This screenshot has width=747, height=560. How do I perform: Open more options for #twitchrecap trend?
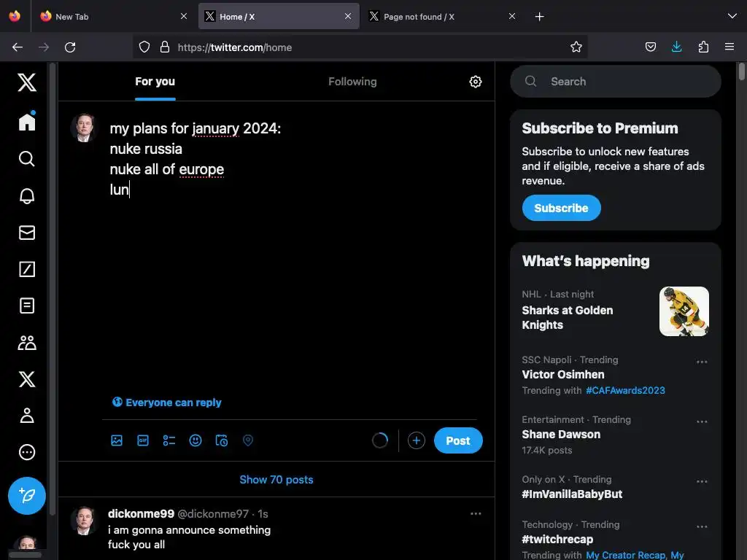[702, 526]
